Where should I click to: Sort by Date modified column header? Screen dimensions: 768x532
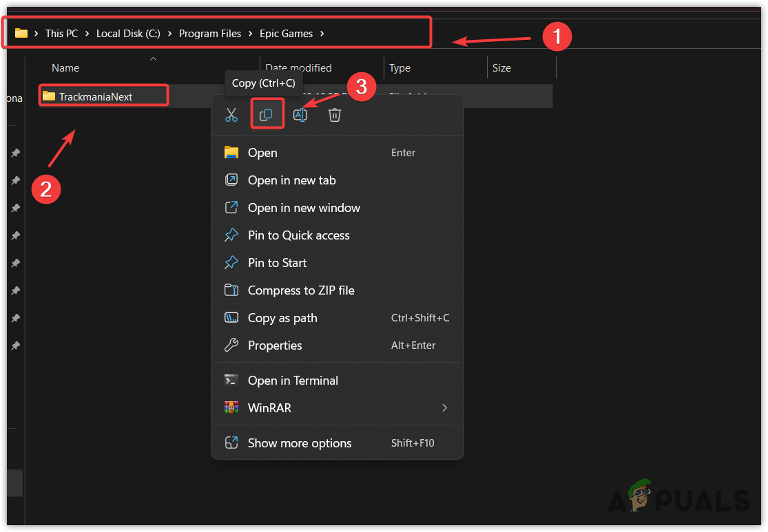[298, 68]
